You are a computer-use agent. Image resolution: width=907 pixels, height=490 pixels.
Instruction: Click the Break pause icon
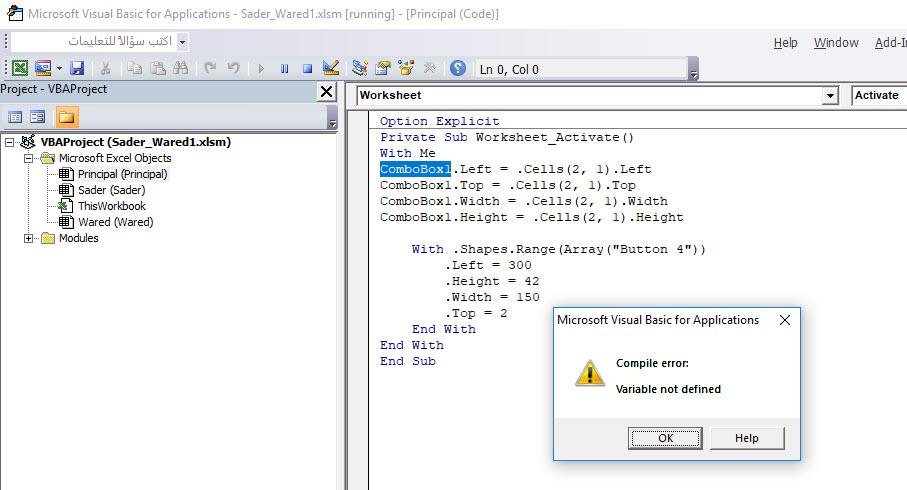coord(284,69)
